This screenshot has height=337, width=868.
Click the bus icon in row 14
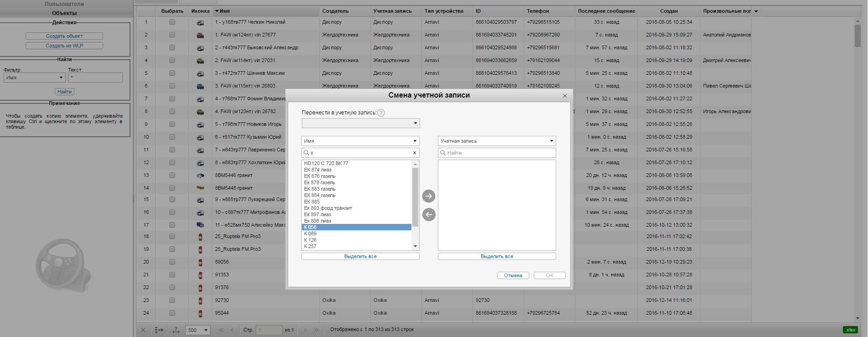pos(200,188)
